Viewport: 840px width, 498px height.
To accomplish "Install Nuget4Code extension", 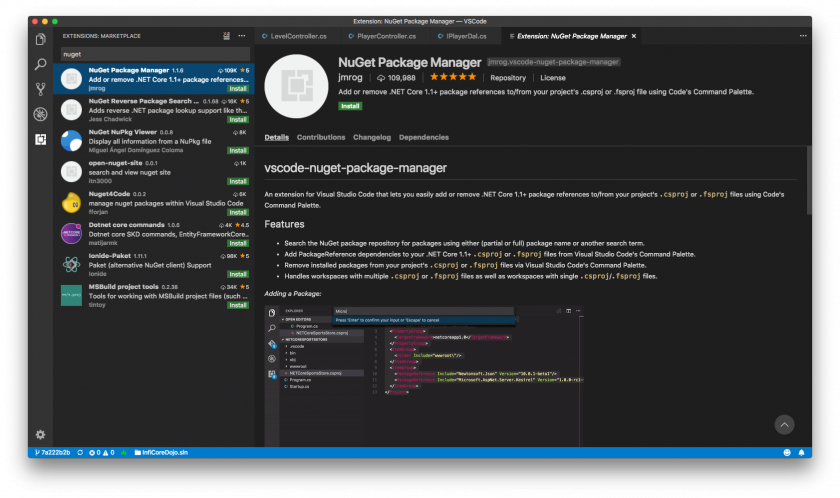I will [x=238, y=212].
